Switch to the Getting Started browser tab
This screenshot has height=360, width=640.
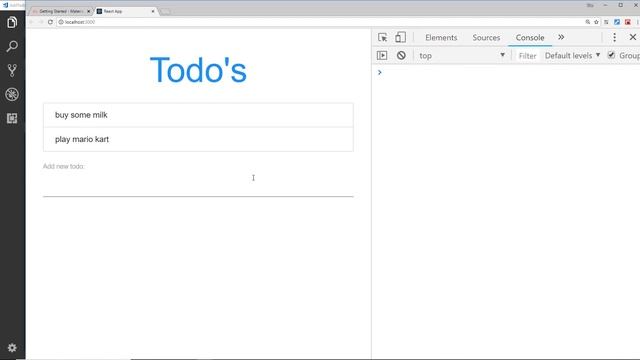pos(61,11)
